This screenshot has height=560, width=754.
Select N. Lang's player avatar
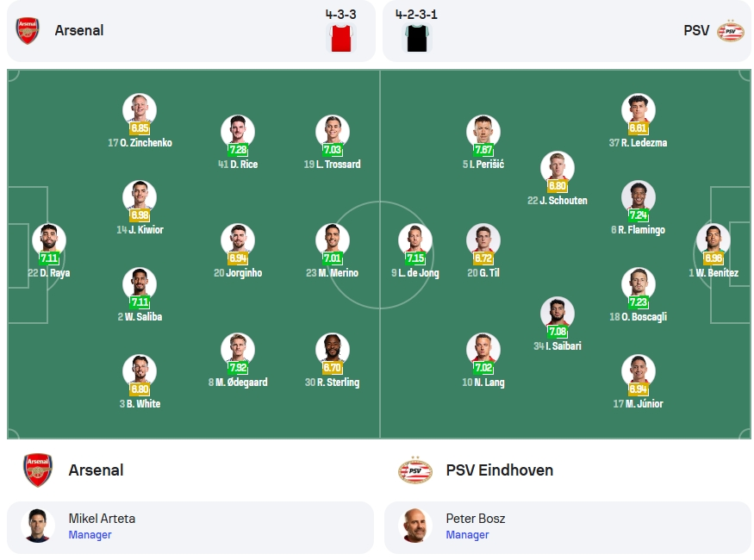click(x=483, y=349)
